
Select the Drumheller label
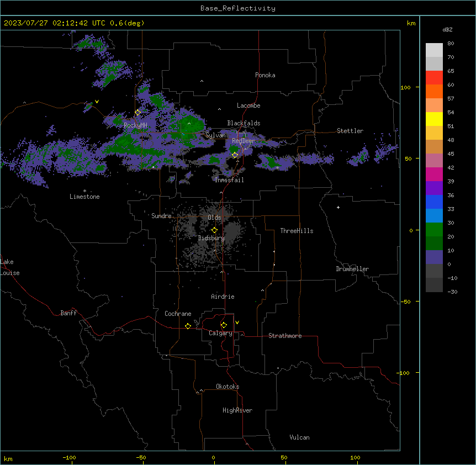(x=352, y=269)
